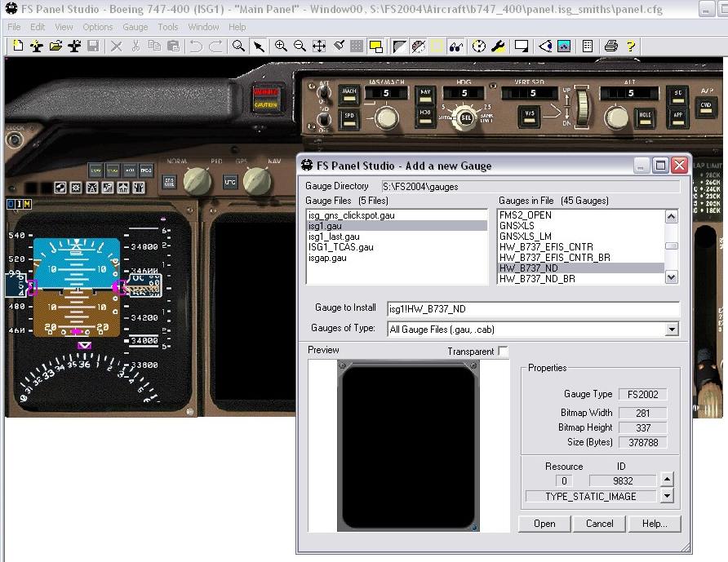Click the vertical speed thumbwheel
Viewport: 728px width, 562px height.
[582, 108]
